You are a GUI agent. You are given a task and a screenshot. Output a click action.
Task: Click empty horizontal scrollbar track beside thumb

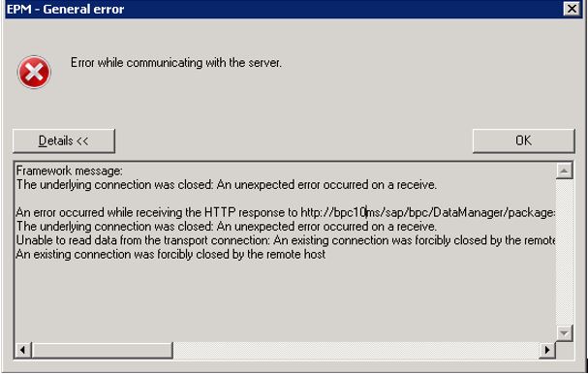click(x=356, y=350)
